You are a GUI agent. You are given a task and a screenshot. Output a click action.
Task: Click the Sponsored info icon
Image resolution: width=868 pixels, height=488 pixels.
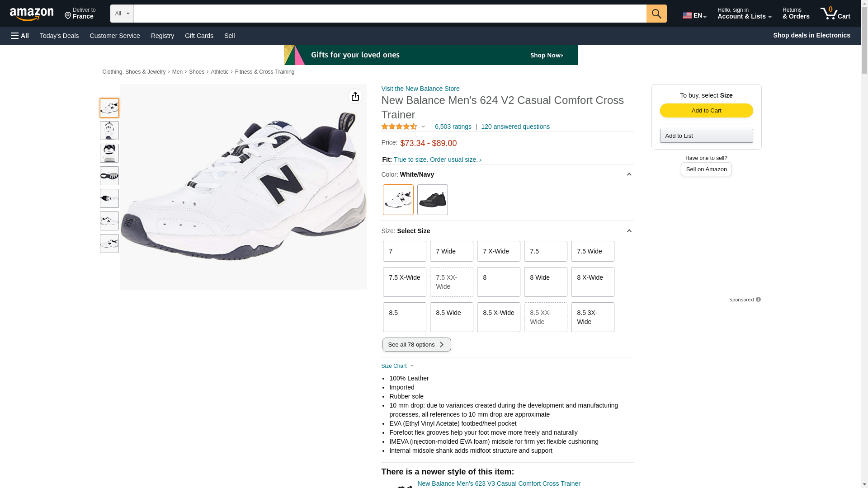(758, 300)
